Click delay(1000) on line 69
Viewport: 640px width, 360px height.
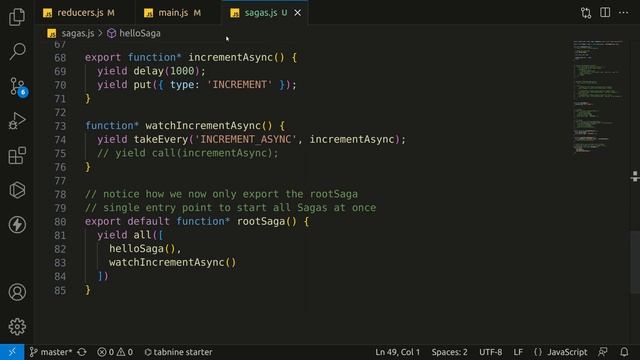point(167,71)
